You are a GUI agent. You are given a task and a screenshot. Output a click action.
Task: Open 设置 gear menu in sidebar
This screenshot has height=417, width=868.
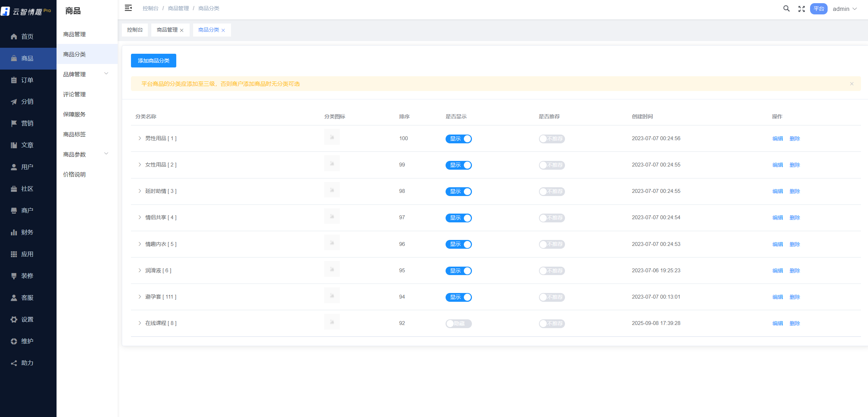coord(27,319)
